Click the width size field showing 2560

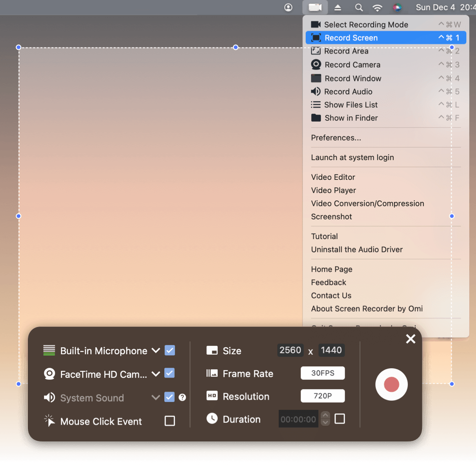pos(290,350)
